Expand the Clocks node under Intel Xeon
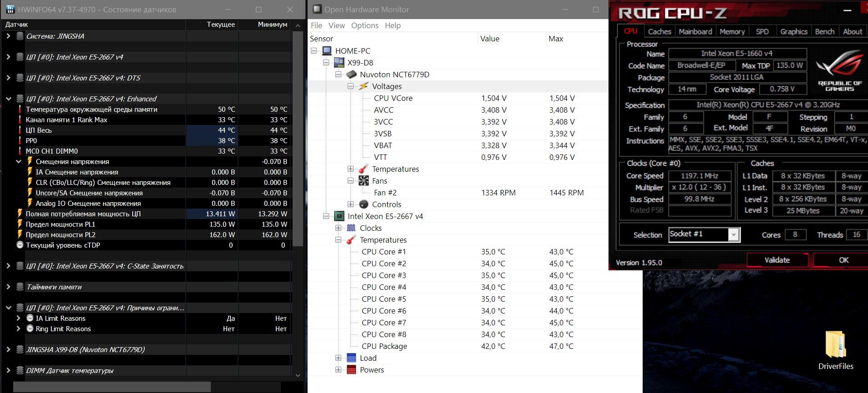 click(x=338, y=228)
